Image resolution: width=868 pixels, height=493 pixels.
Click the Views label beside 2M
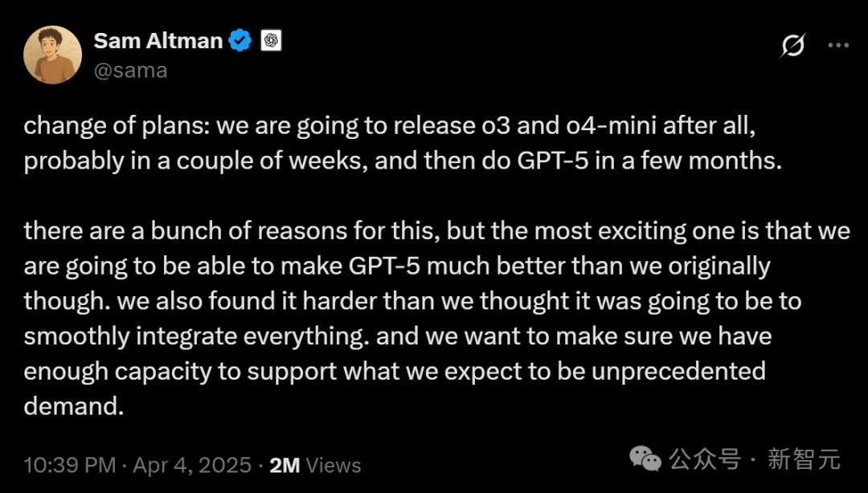(x=334, y=466)
